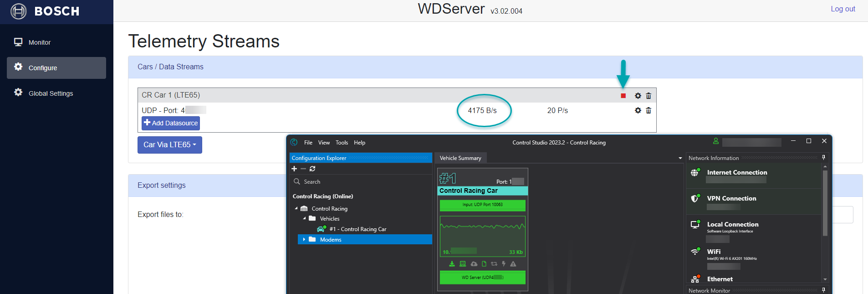This screenshot has height=294, width=868.
Task: Click the Ethernet network icon
Action: click(695, 279)
